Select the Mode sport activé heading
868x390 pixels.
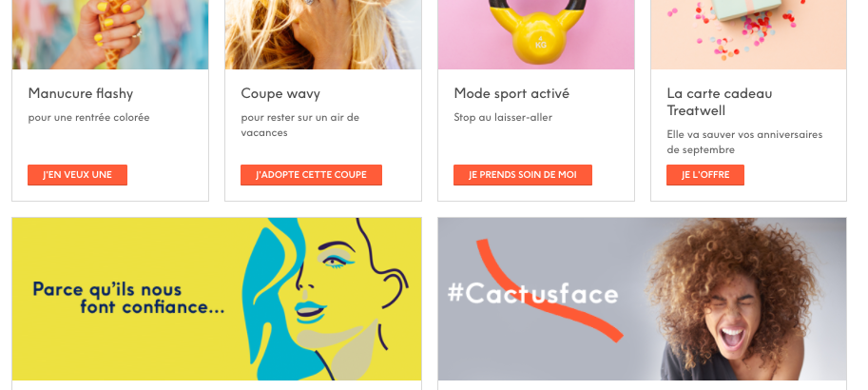(x=511, y=93)
